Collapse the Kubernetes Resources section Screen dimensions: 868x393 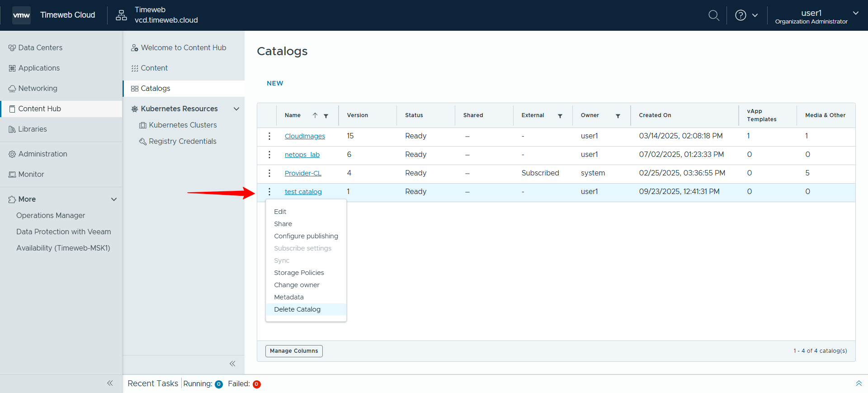click(x=236, y=109)
